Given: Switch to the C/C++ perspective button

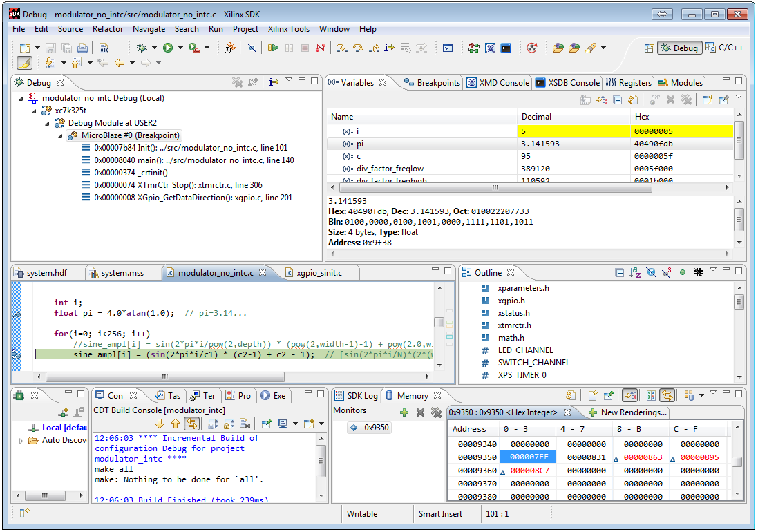Looking at the screenshot, I should 725,48.
